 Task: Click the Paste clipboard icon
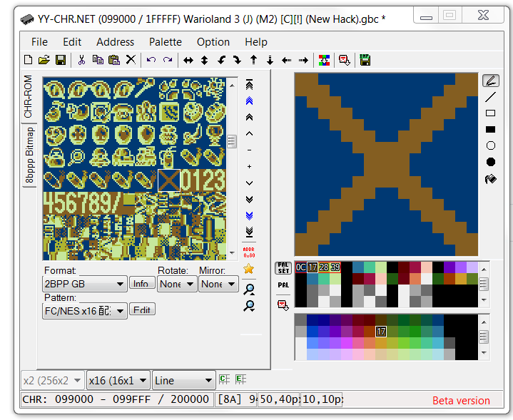[x=114, y=60]
